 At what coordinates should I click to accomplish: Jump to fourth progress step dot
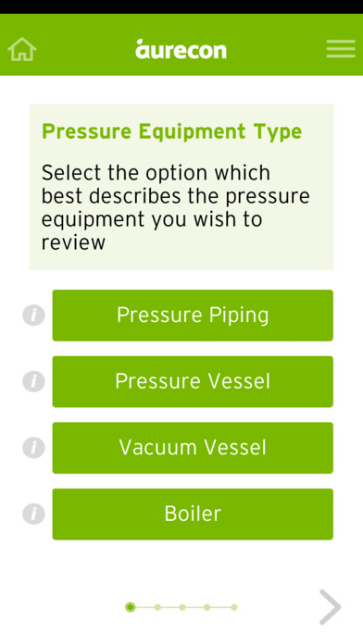[x=207, y=607]
